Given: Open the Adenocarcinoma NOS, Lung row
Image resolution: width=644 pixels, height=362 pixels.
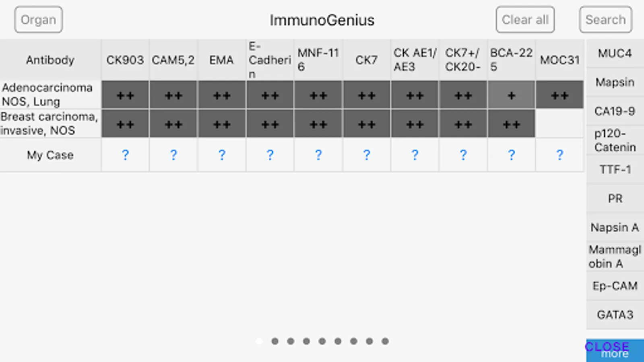Looking at the screenshot, I should [50, 95].
